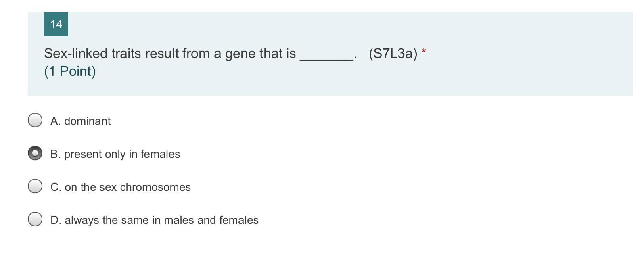Select the radio button for option A dominant

[x=35, y=120]
